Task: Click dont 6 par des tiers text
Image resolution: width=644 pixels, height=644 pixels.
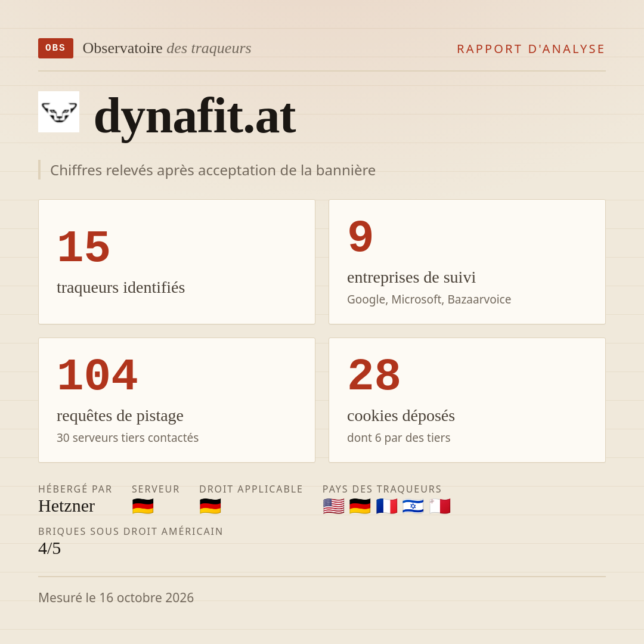Action: 399,438
